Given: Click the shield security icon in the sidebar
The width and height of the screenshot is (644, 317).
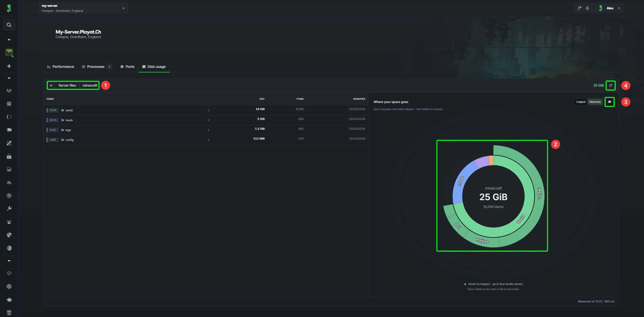Looking at the screenshot, I should pos(9,235).
